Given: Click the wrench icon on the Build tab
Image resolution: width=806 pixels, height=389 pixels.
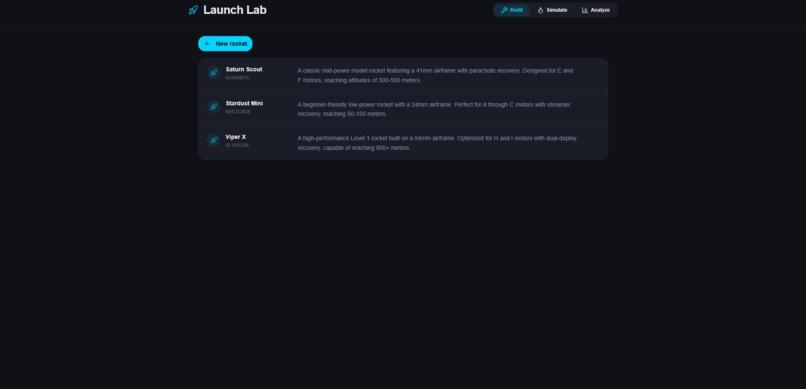Looking at the screenshot, I should pos(504,10).
